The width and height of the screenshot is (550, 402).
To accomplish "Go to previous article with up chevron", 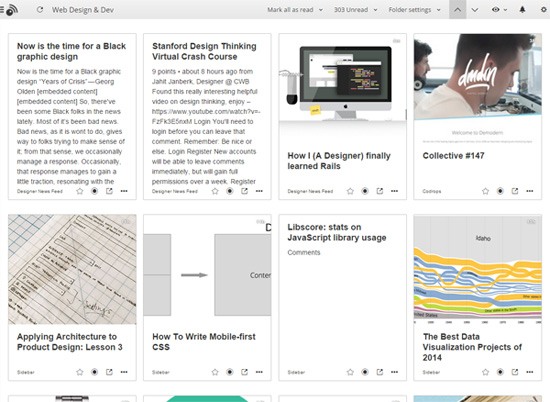I will click(457, 10).
